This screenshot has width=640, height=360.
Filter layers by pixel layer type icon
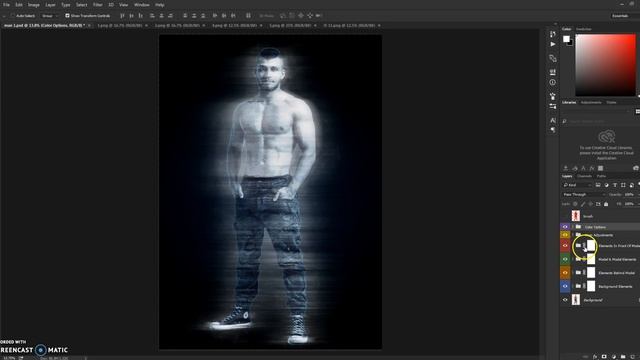598,185
